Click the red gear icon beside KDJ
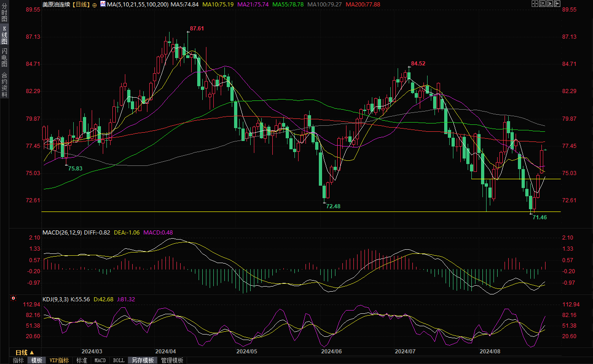 tap(13, 299)
